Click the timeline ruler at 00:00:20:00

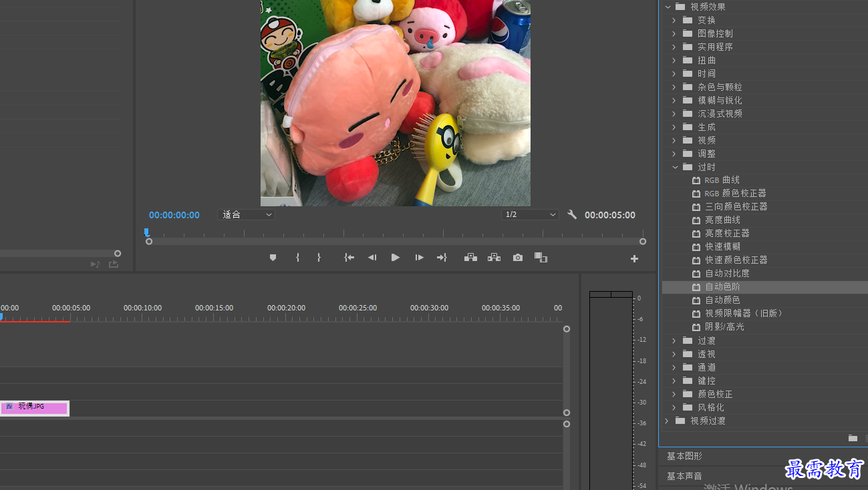point(286,308)
